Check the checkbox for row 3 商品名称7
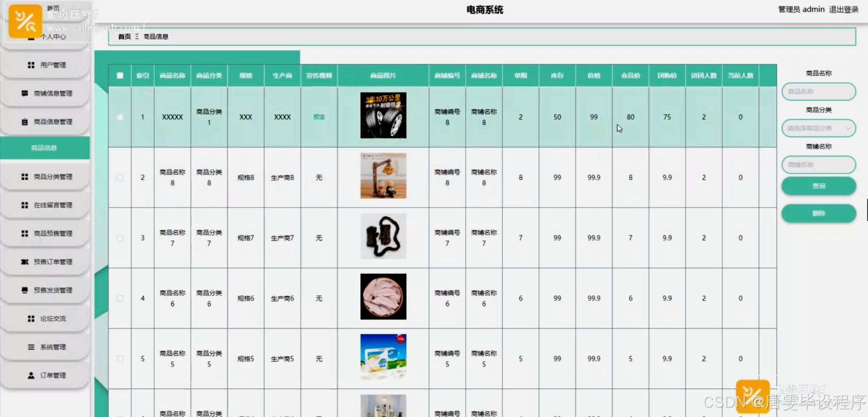The image size is (868, 417). pos(120,238)
